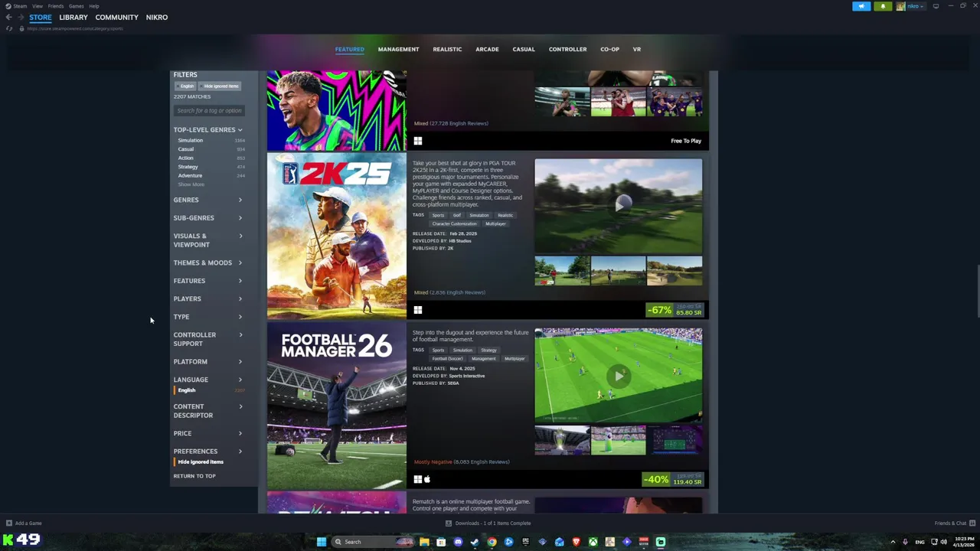Focus the Search for a tag field
Image resolution: width=980 pixels, height=551 pixels.
(x=209, y=111)
